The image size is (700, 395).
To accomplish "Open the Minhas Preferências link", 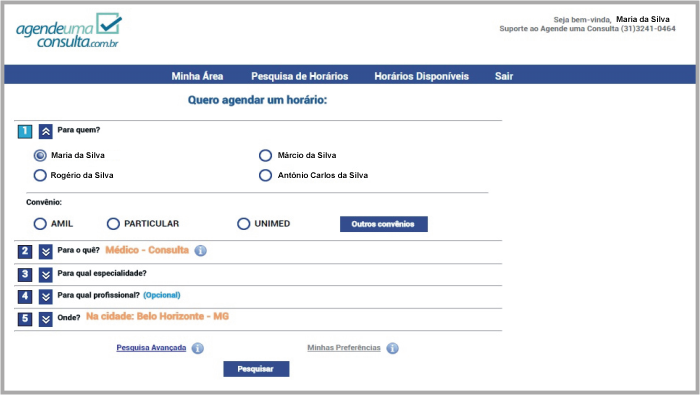I will [344, 348].
